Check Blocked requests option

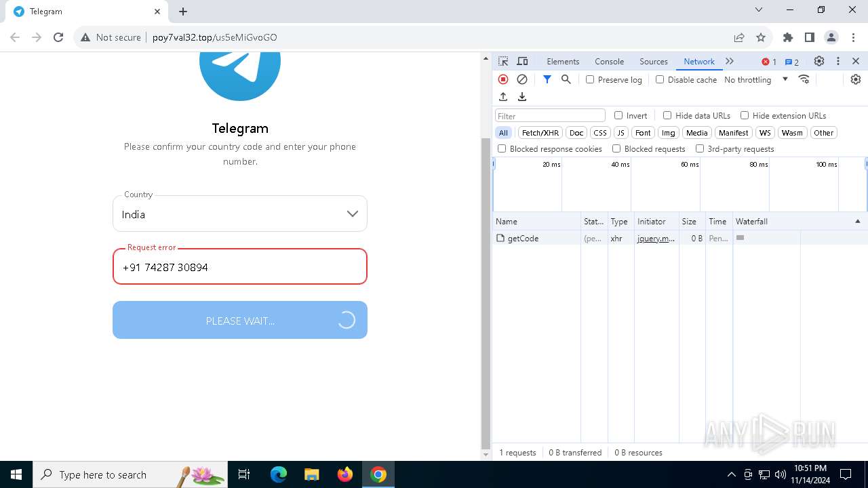616,148
